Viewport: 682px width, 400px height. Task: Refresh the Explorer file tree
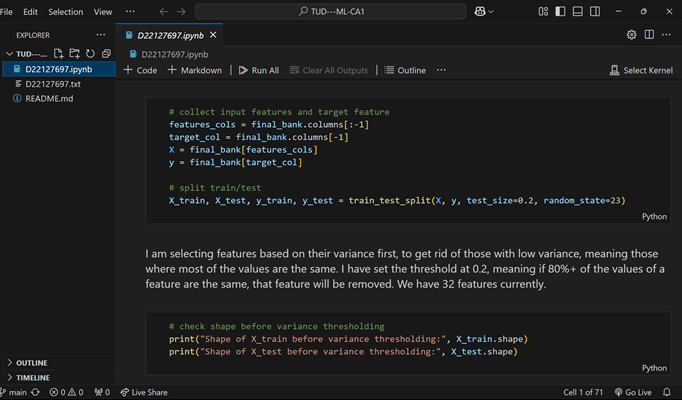pyautogui.click(x=90, y=53)
